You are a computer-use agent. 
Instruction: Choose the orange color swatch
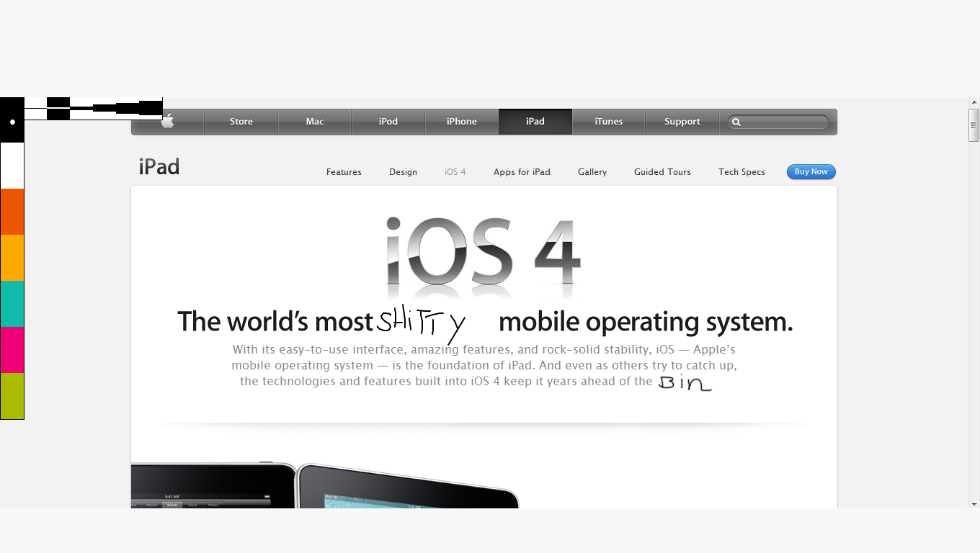(12, 212)
